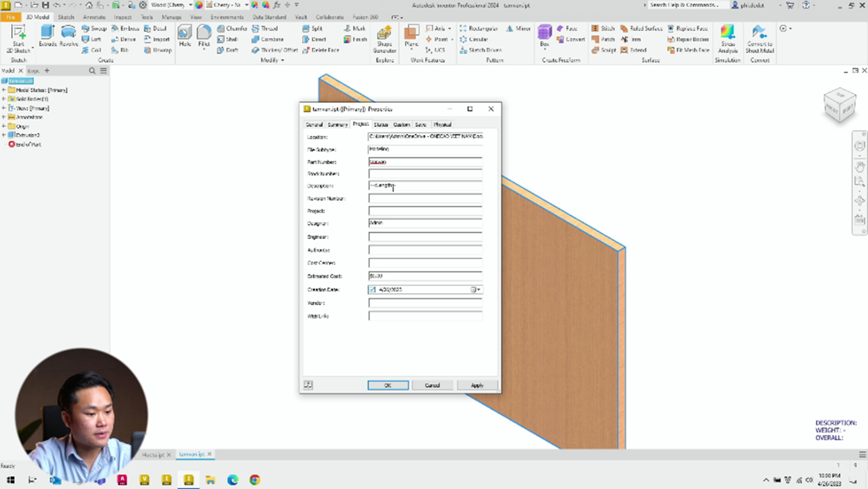This screenshot has height=489, width=868.
Task: Choose the Rectangular pattern tool
Action: click(479, 29)
